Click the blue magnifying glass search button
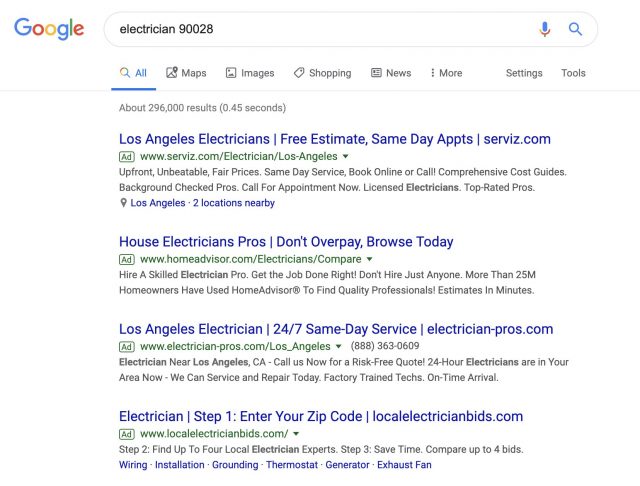The height and width of the screenshot is (486, 640). pyautogui.click(x=575, y=29)
